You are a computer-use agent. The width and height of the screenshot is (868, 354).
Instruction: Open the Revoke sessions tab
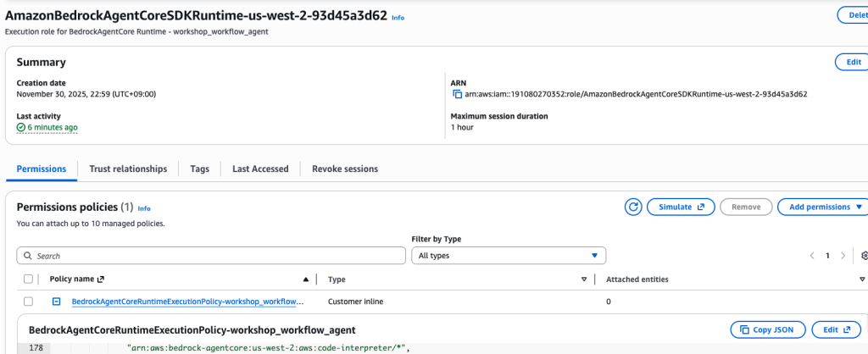point(345,169)
